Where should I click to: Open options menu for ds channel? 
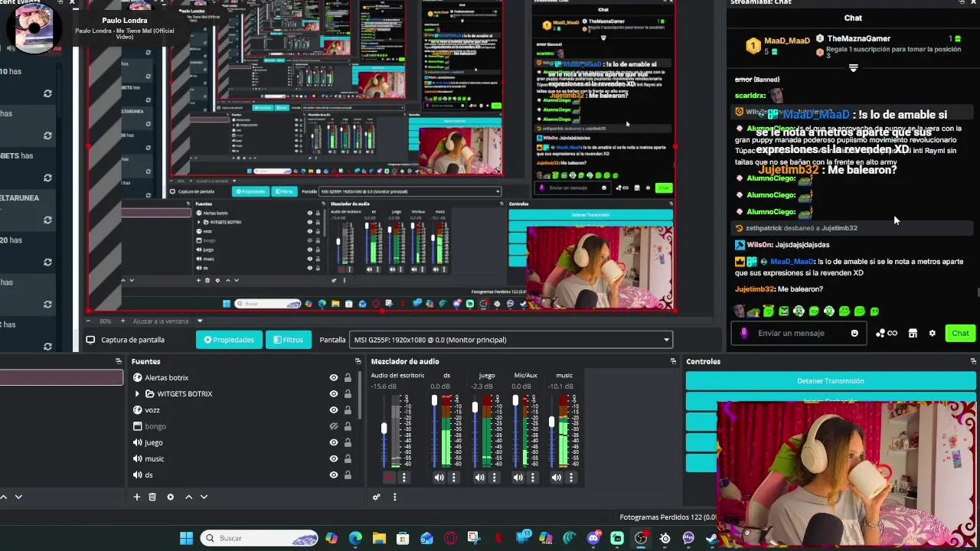point(453,478)
